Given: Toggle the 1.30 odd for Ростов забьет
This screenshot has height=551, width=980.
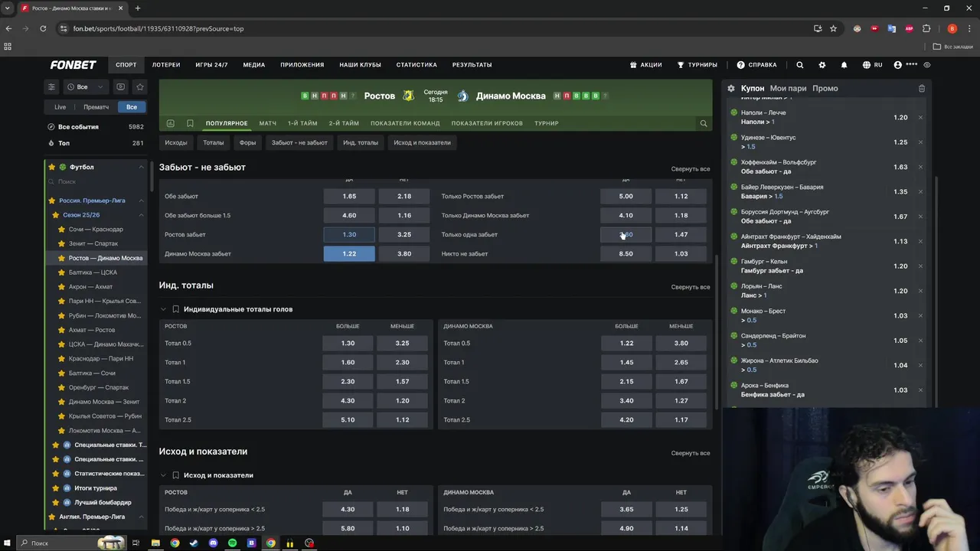Looking at the screenshot, I should pyautogui.click(x=349, y=234).
